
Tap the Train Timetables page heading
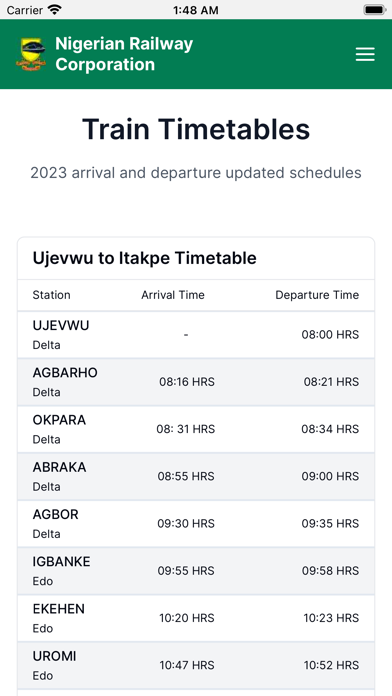coord(196,129)
